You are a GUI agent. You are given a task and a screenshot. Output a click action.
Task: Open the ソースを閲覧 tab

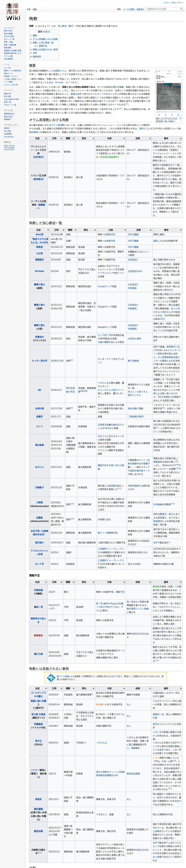129,9
